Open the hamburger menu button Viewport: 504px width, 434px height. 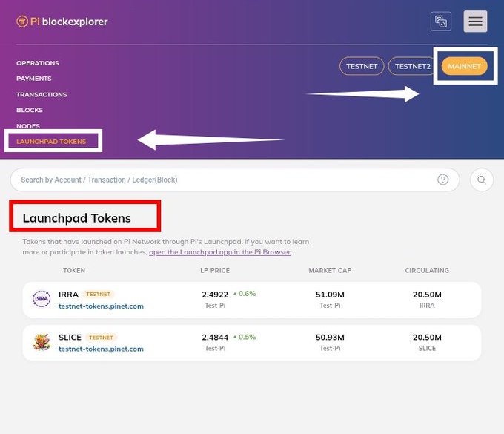475,22
